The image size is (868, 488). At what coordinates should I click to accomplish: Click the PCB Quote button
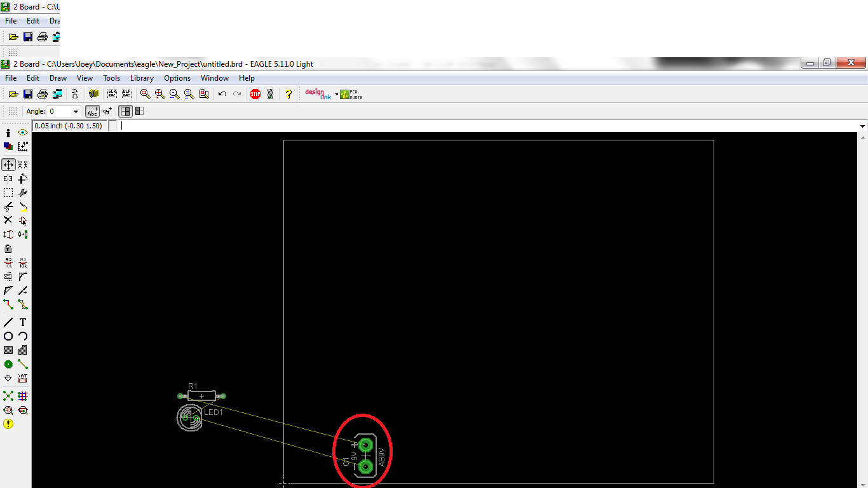click(351, 94)
